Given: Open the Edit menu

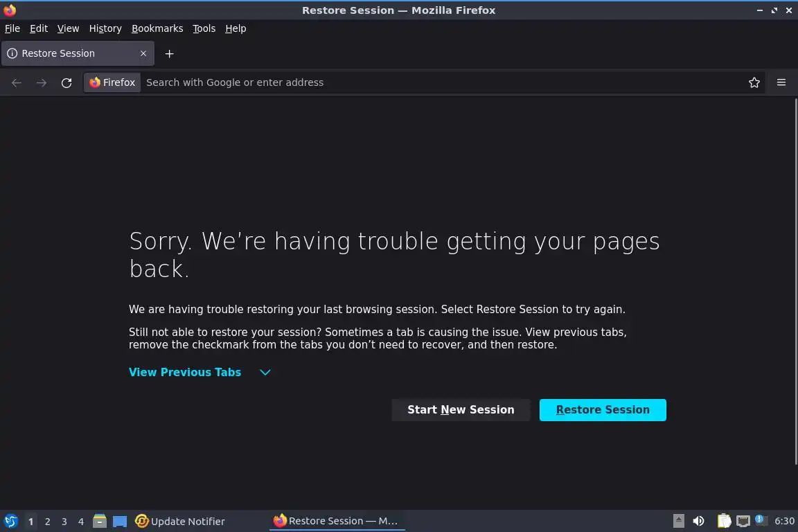Looking at the screenshot, I should [x=39, y=28].
